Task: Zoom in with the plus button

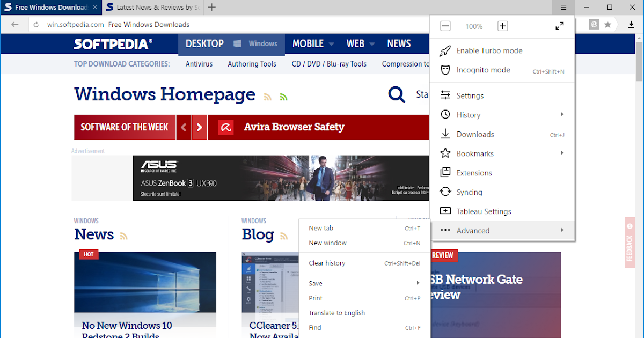Action: point(502,26)
